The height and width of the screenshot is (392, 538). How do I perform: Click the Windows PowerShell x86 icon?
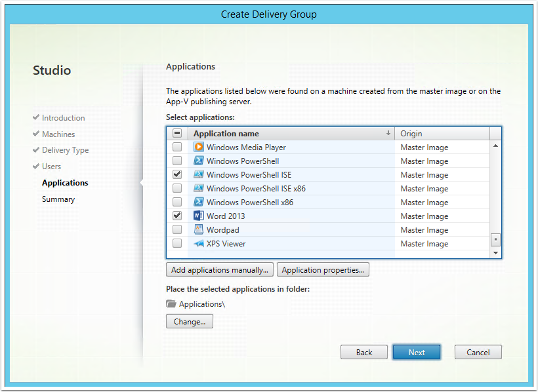(198, 202)
